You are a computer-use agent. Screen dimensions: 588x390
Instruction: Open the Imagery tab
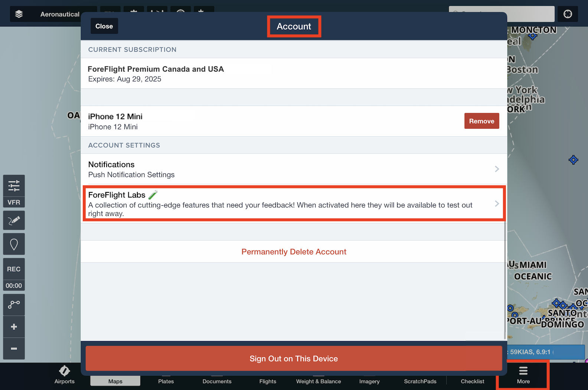(x=369, y=381)
